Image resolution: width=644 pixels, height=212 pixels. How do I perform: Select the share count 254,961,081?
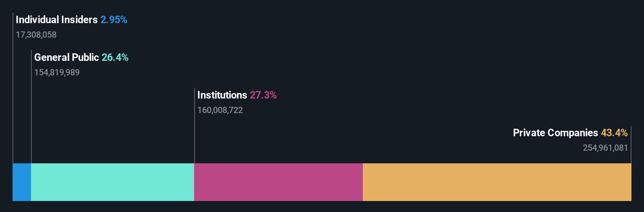(x=605, y=148)
